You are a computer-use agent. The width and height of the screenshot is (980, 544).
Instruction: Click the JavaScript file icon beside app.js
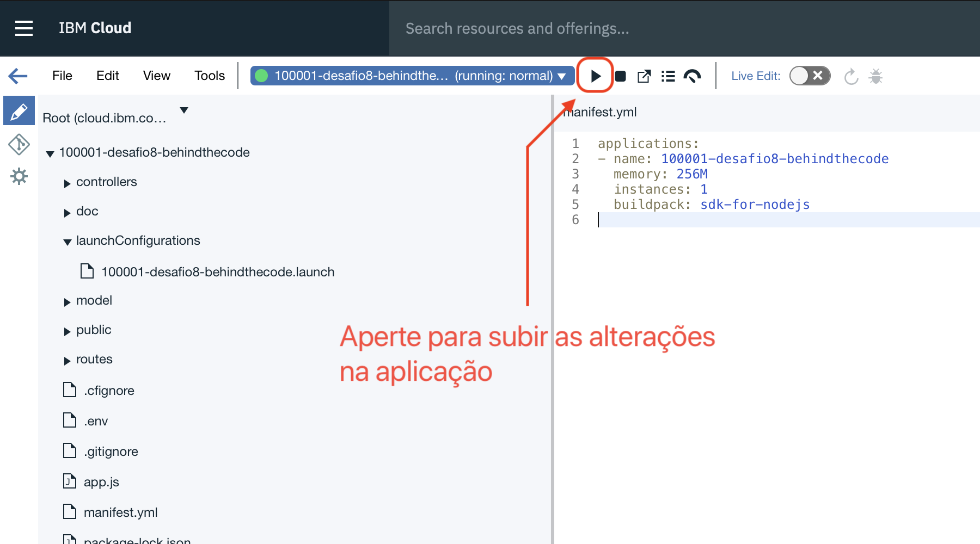[x=70, y=481]
